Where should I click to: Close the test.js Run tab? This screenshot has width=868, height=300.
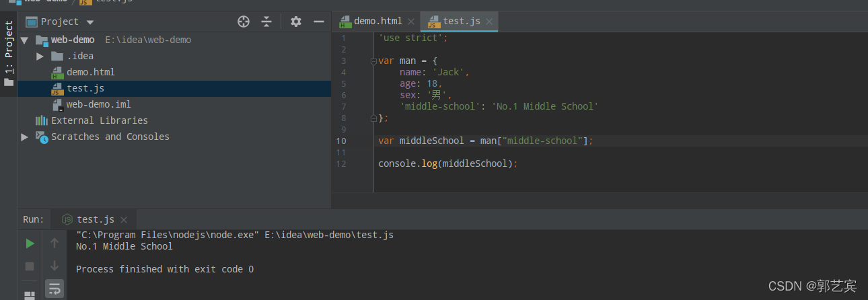pos(124,220)
